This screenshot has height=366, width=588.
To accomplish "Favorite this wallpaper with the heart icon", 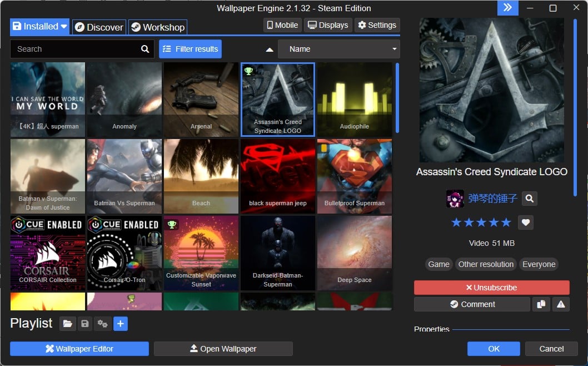I will (x=526, y=222).
